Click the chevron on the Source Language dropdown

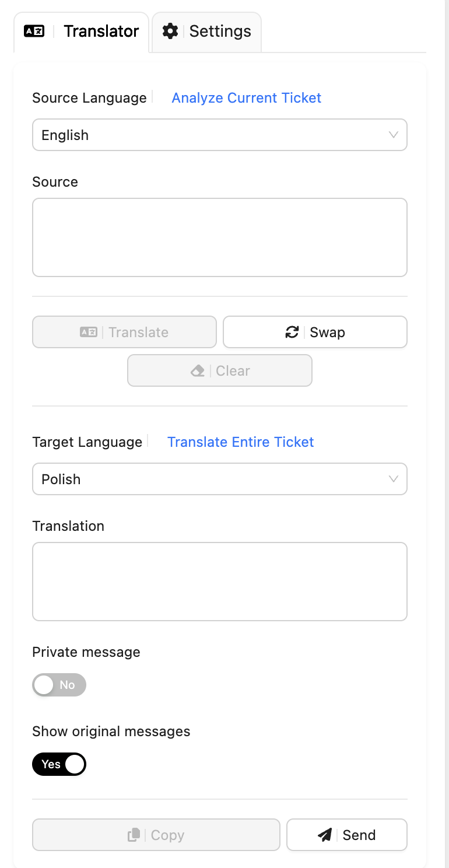click(x=392, y=135)
